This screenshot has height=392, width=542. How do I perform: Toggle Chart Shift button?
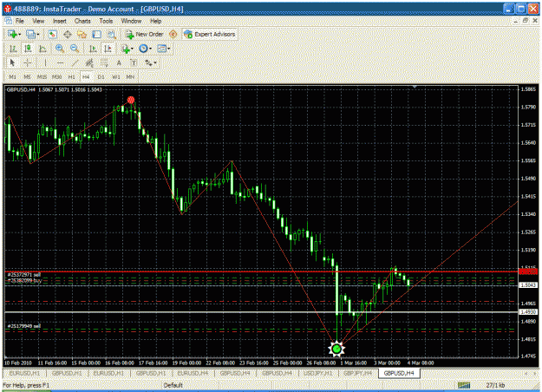coord(108,49)
